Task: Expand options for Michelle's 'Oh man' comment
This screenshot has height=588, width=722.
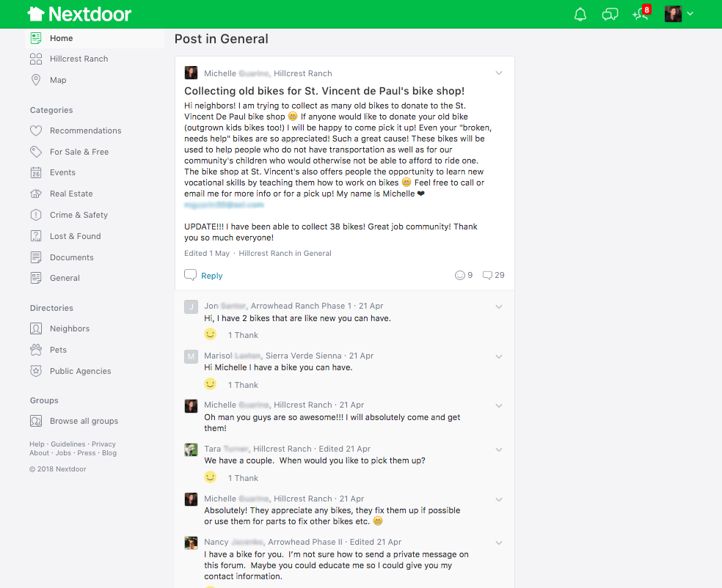Action: point(499,405)
